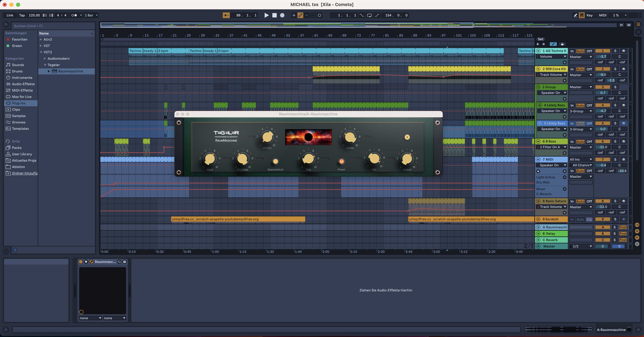Select the Green collection under Sammlungen

(x=17, y=46)
